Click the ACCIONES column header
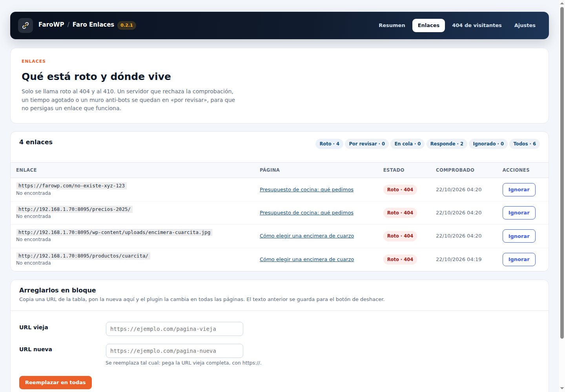 point(516,170)
